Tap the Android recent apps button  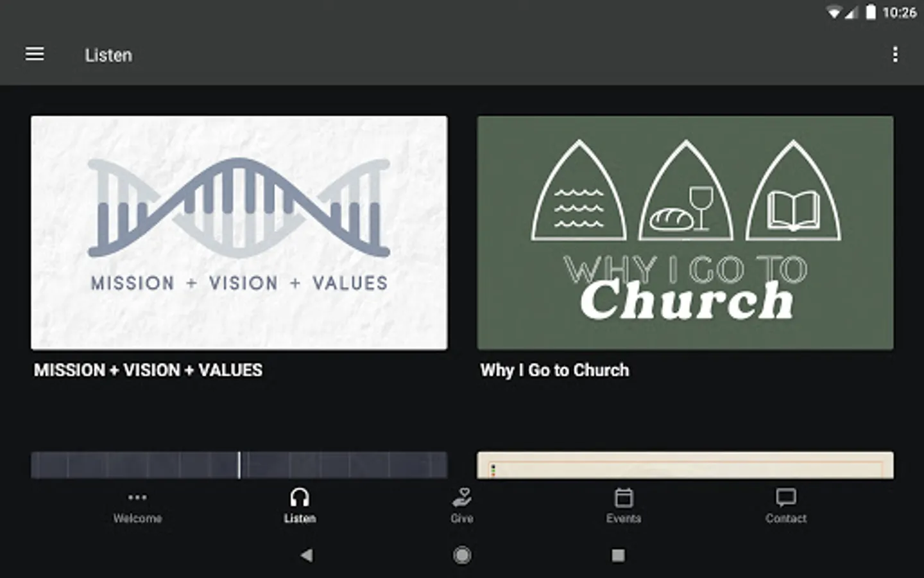click(x=618, y=555)
